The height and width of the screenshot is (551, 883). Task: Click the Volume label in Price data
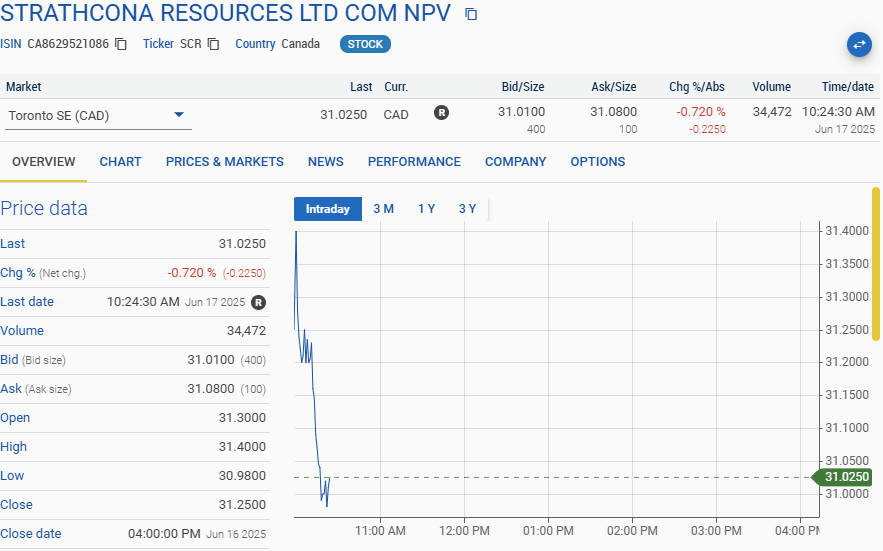click(x=22, y=331)
